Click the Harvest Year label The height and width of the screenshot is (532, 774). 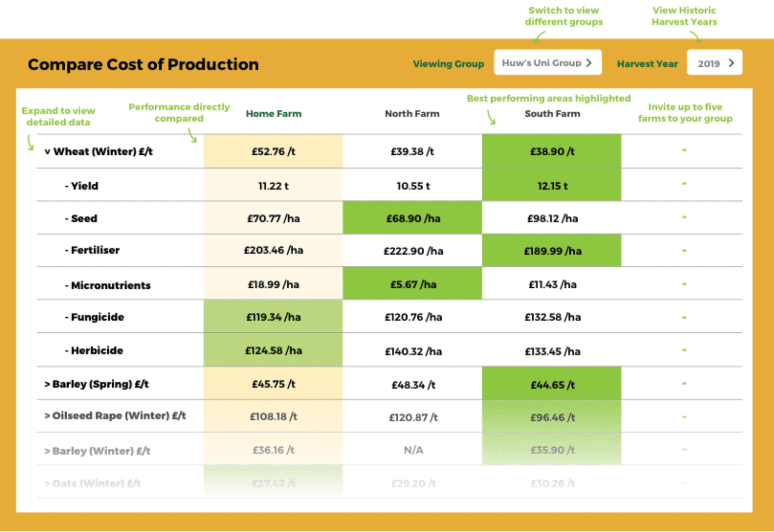647,64
